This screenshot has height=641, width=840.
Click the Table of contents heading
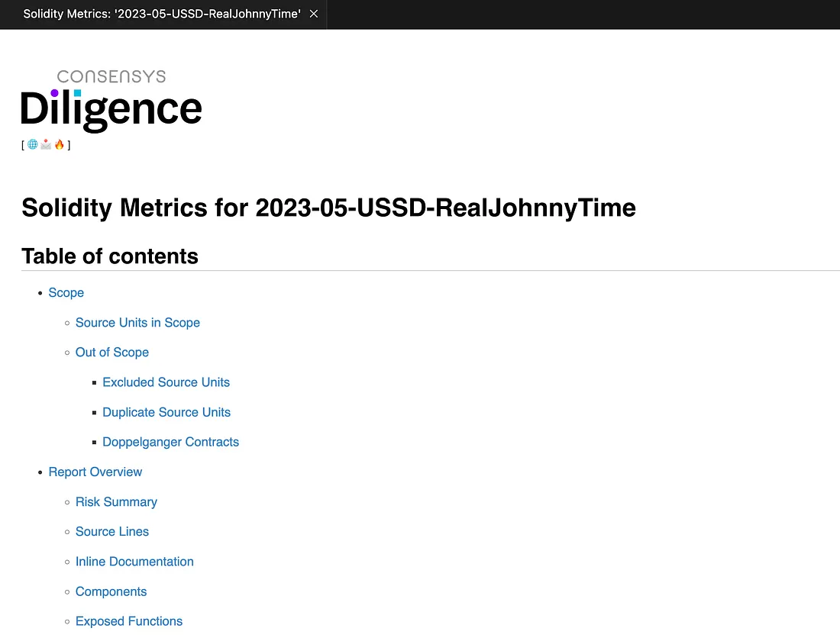point(110,256)
